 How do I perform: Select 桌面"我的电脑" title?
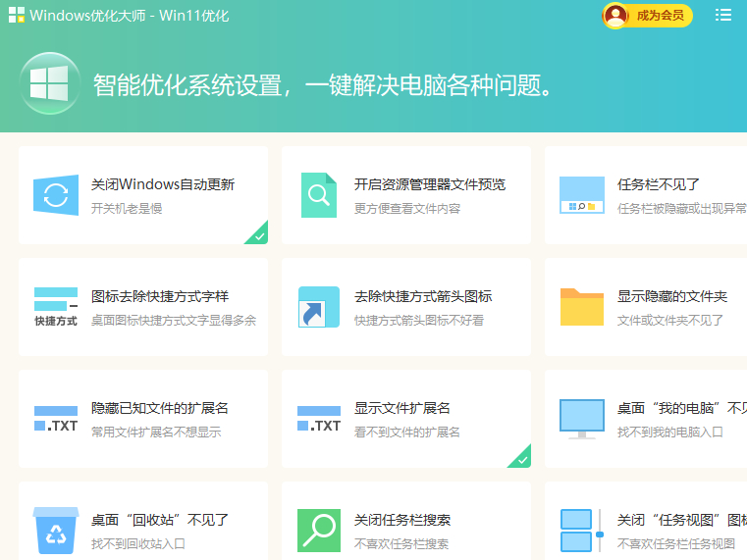[682, 408]
